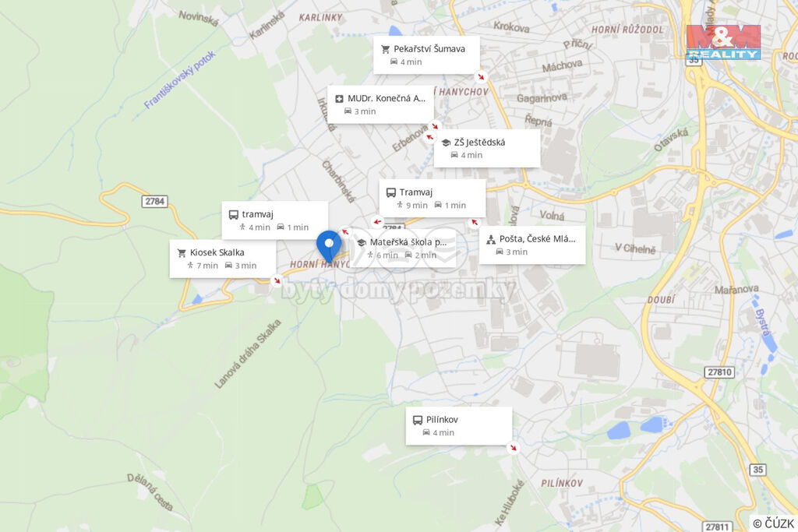The height and width of the screenshot is (532, 798).
Task: Click shopping cart icon beside Pekařství Šumava
Action: click(x=385, y=49)
